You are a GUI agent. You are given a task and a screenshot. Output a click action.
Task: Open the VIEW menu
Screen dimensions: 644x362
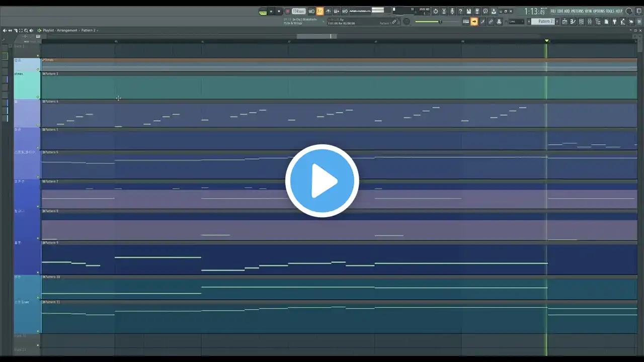tap(588, 11)
